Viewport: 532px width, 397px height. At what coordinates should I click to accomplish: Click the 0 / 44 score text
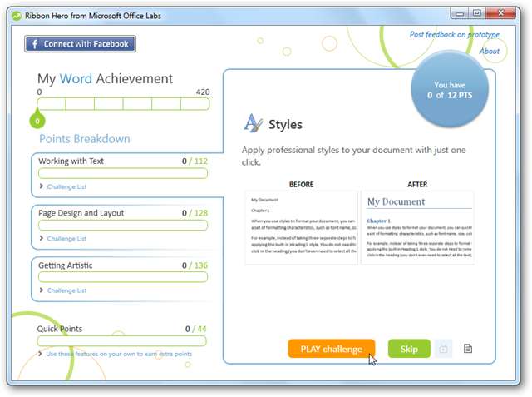[x=196, y=329]
